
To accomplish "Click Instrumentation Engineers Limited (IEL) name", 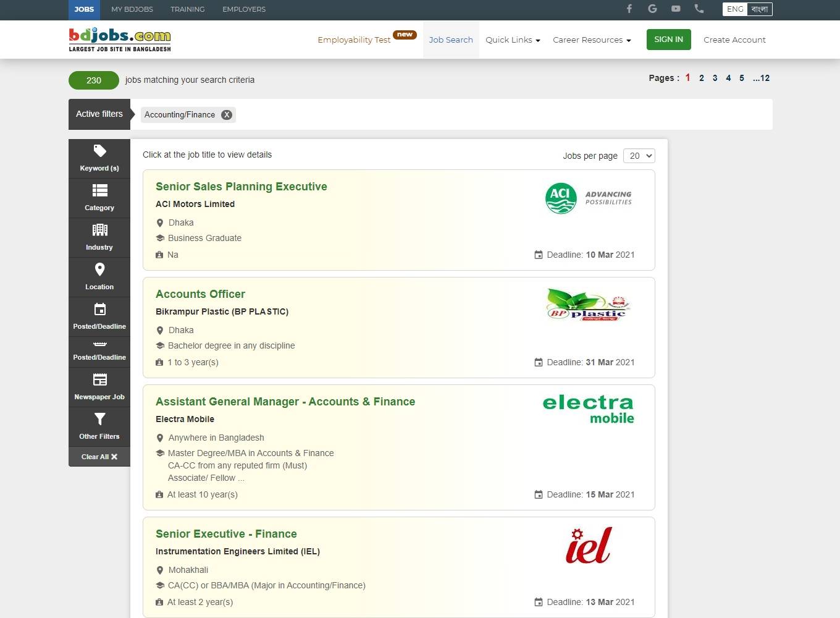I will [238, 551].
